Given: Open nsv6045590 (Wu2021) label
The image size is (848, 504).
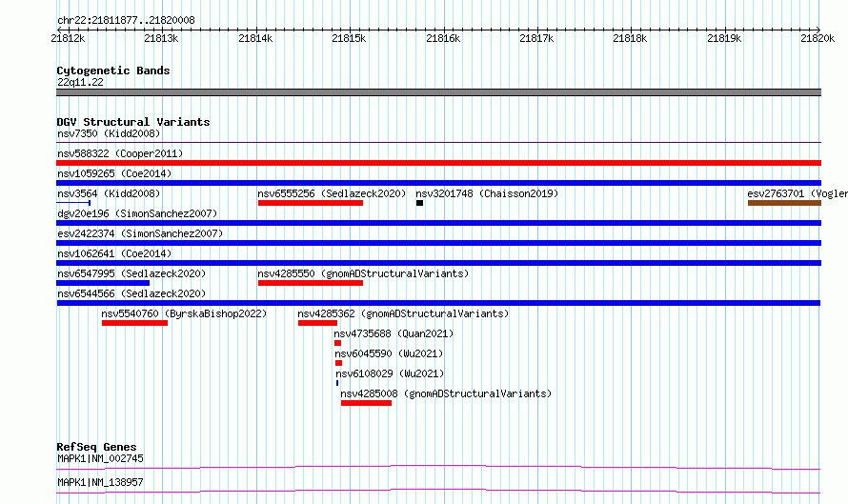Looking at the screenshot, I should [389, 353].
